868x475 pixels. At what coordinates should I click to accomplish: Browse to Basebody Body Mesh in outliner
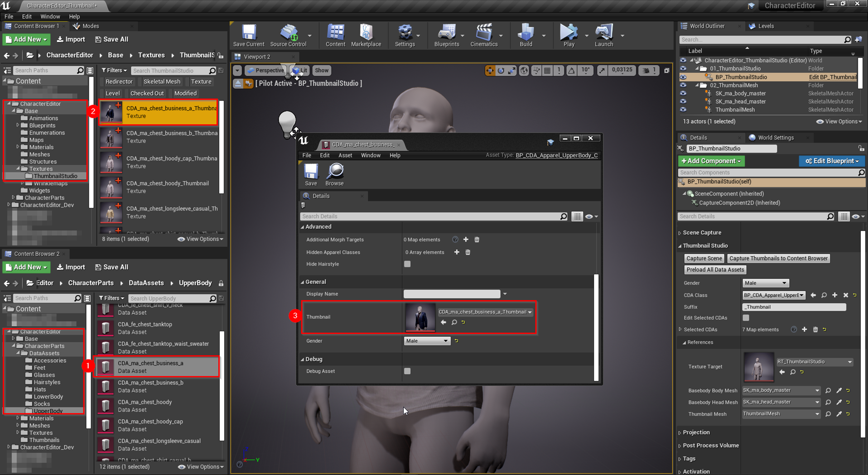point(828,390)
